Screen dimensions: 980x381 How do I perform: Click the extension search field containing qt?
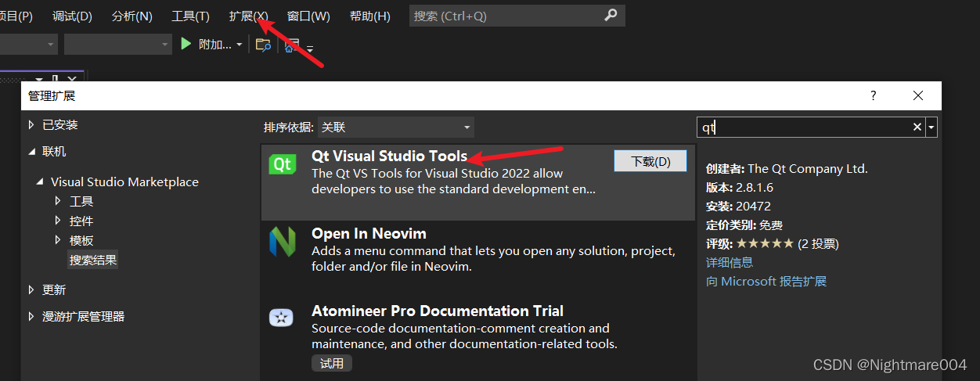[804, 127]
